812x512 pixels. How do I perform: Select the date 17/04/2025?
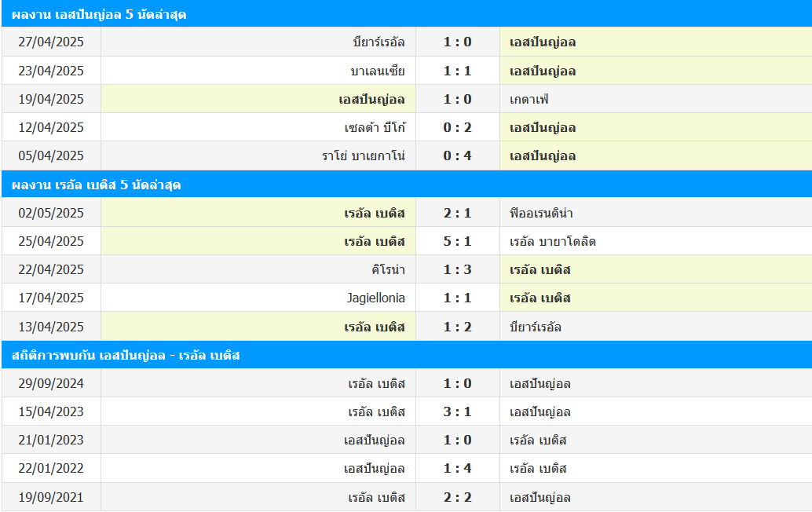tap(51, 298)
